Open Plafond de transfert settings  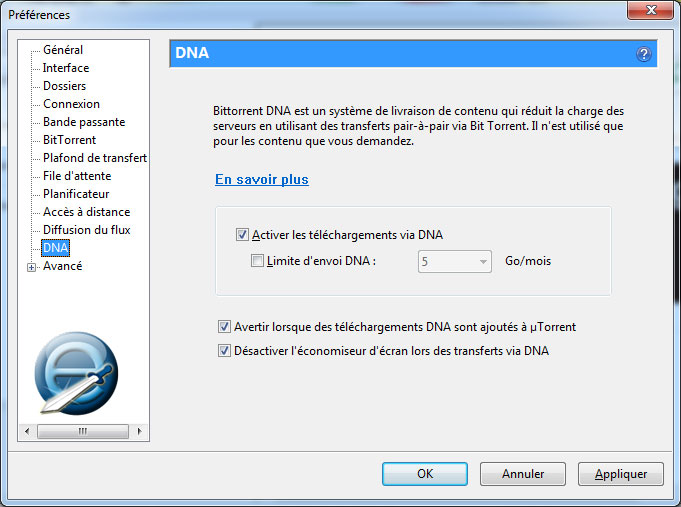[x=95, y=158]
